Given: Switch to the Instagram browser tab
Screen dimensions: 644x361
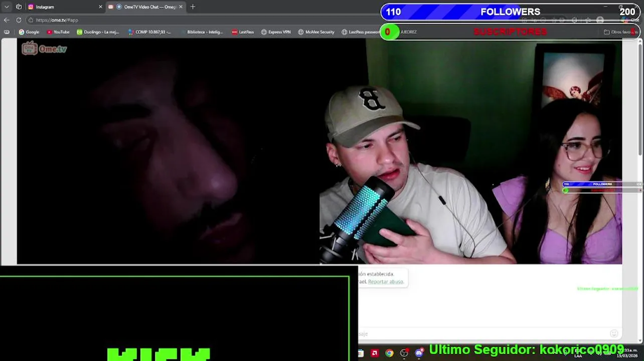Looking at the screenshot, I should (65, 7).
